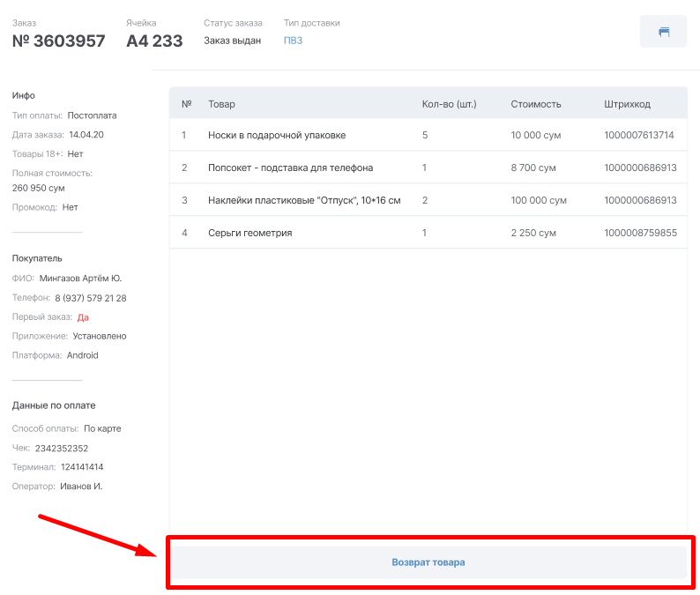The image size is (700, 595).
Task: Click platform value Android
Action: click(x=83, y=355)
